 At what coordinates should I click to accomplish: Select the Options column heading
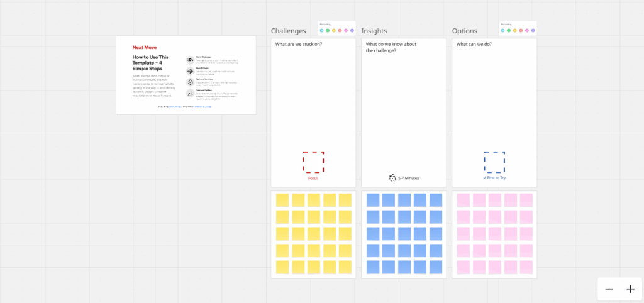[x=465, y=31]
